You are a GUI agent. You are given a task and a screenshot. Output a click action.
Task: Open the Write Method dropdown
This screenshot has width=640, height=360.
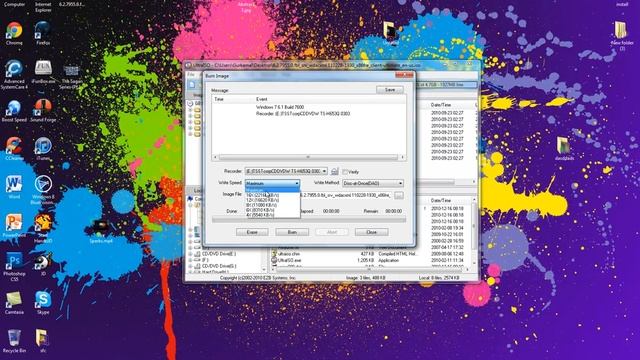[373, 183]
